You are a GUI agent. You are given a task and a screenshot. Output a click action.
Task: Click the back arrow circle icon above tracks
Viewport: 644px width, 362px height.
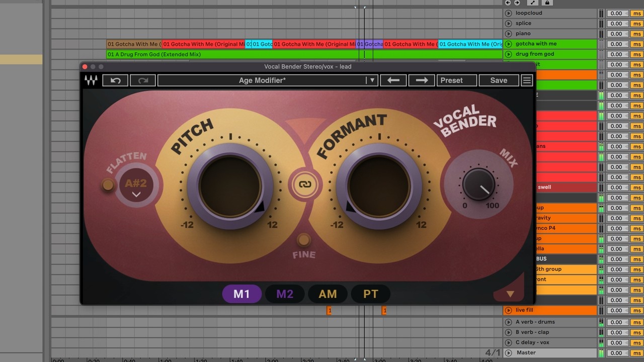click(x=508, y=3)
